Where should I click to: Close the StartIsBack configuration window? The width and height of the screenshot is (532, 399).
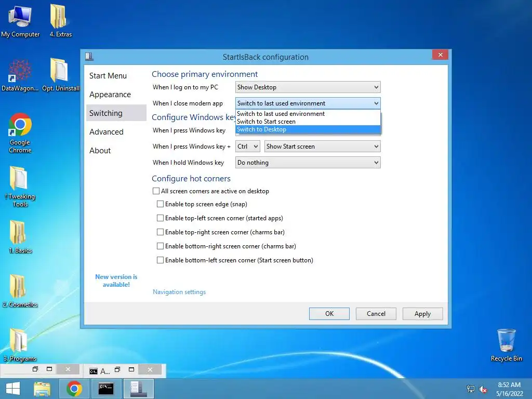(441, 55)
